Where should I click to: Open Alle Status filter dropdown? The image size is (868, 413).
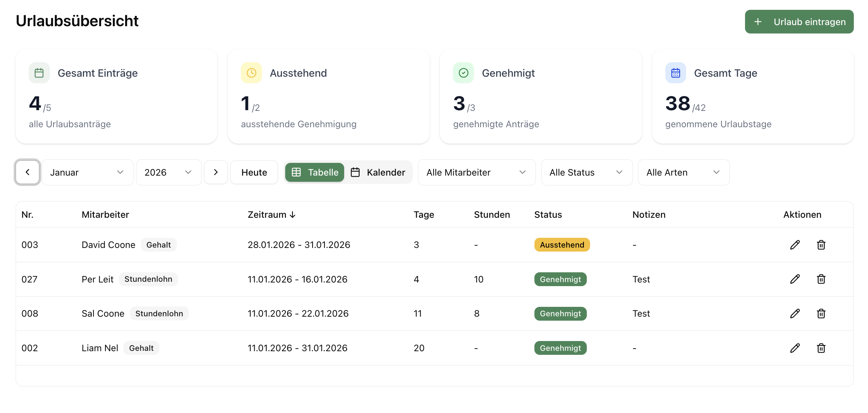(x=586, y=172)
